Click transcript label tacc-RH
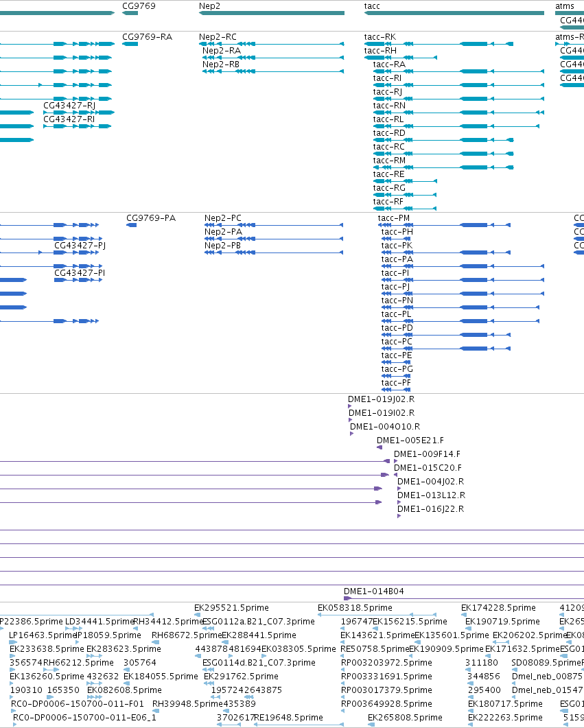Viewport: 584px width, 728px height. coord(380,51)
